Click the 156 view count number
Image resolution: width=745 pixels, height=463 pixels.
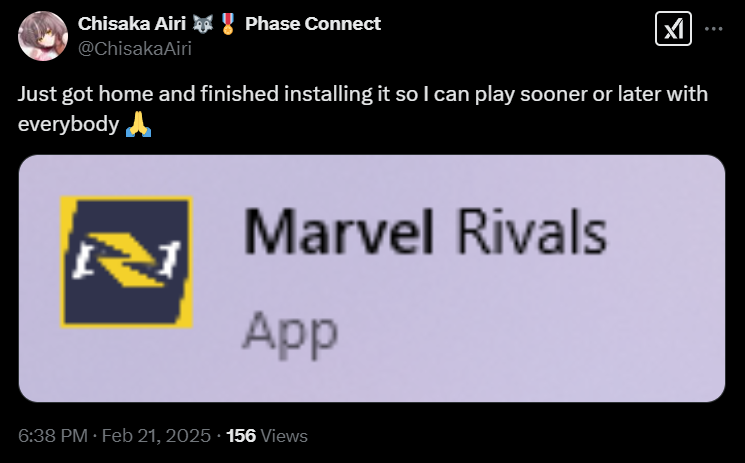click(242, 436)
